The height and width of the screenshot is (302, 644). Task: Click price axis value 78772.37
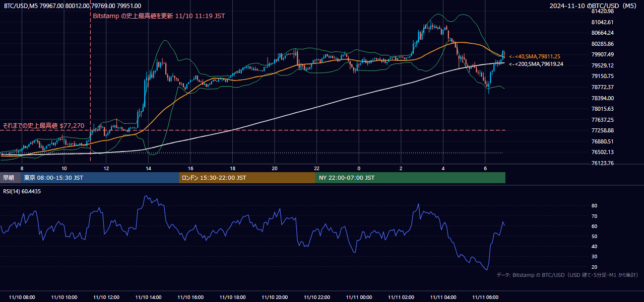(x=603, y=87)
